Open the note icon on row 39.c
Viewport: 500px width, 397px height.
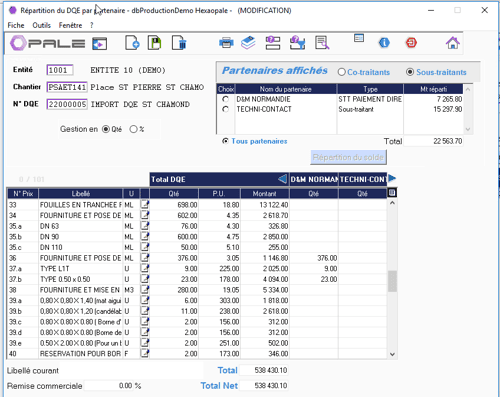pos(145,322)
